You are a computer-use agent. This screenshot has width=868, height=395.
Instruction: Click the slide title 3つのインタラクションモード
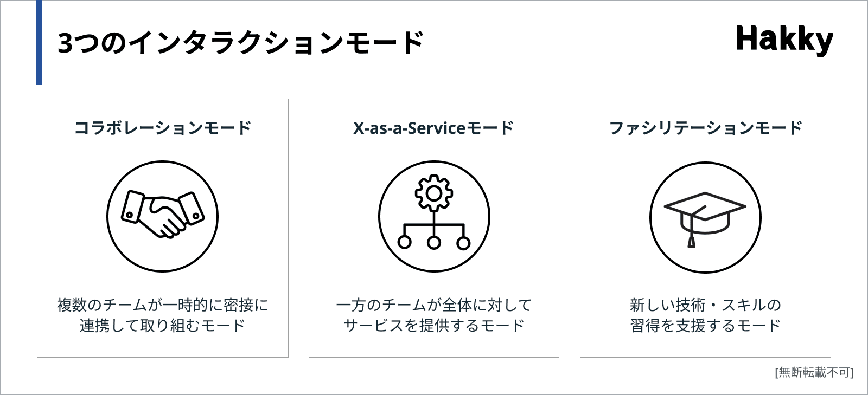(x=240, y=43)
